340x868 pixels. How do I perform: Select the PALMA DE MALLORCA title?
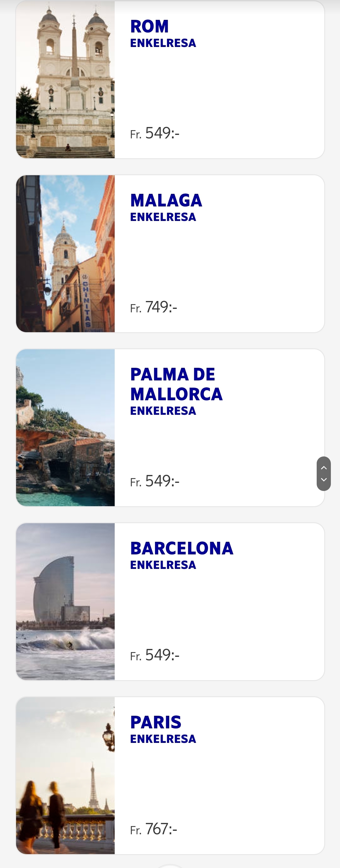click(x=176, y=384)
